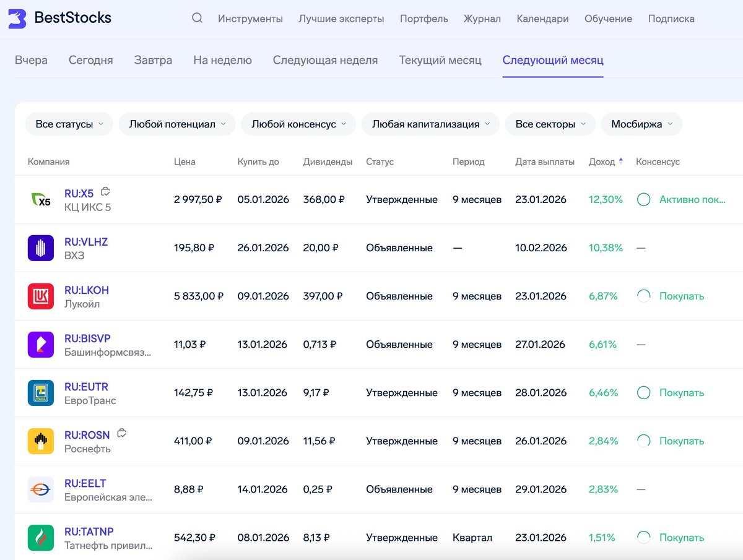Open the "Мосбиржа" exchange dropdown

[x=641, y=124]
